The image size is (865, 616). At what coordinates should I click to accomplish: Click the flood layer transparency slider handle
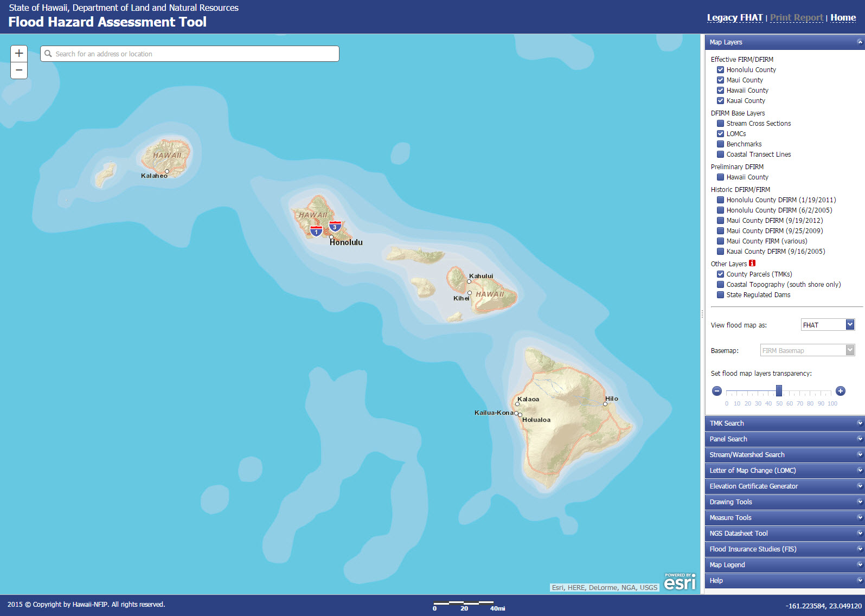click(779, 390)
